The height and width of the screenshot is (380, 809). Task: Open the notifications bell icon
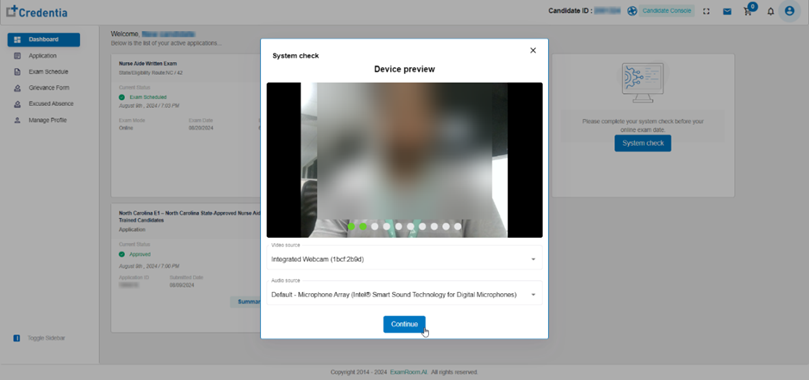tap(770, 11)
